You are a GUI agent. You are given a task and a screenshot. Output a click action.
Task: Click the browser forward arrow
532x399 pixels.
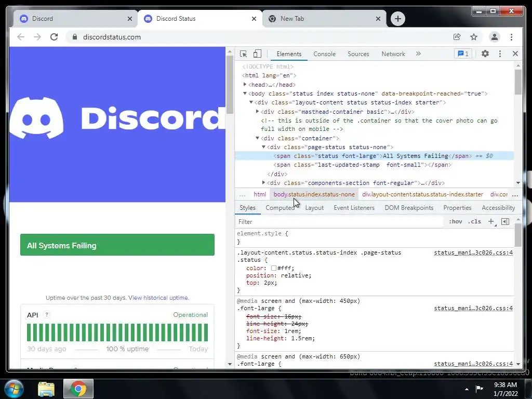click(37, 37)
